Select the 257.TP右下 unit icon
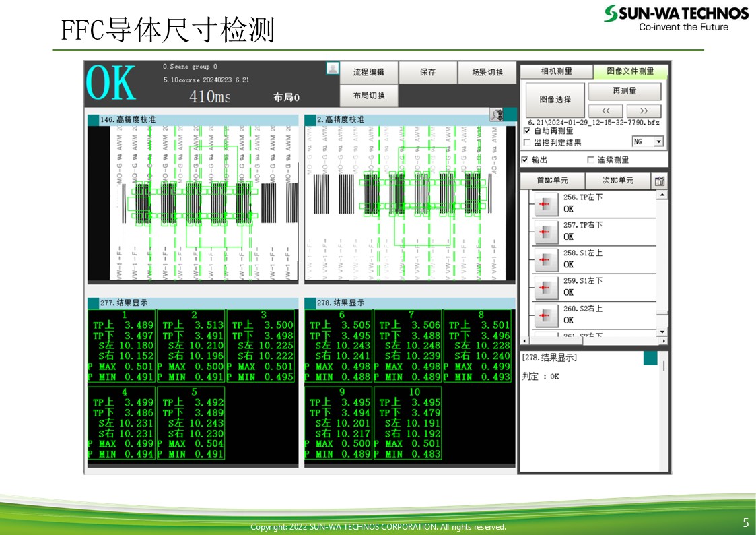Screen dimensions: 756x535 click(546, 231)
